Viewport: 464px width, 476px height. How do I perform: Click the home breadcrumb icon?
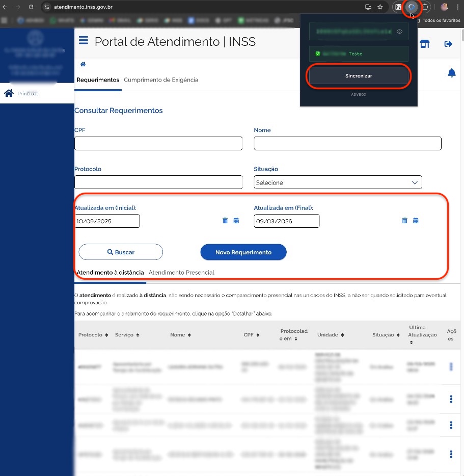(83, 64)
